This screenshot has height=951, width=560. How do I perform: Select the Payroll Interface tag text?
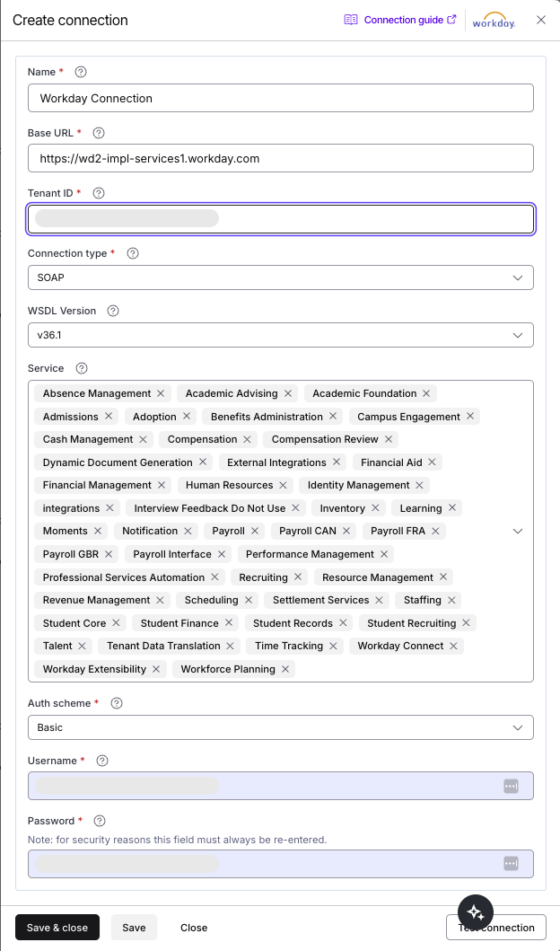(x=172, y=554)
